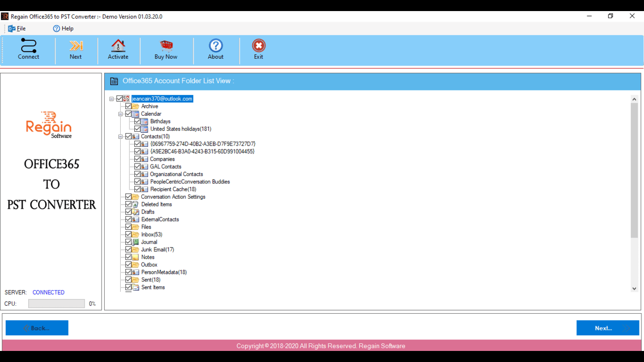
Task: Select the jeancain370@outlook.com account label
Action: [162, 99]
